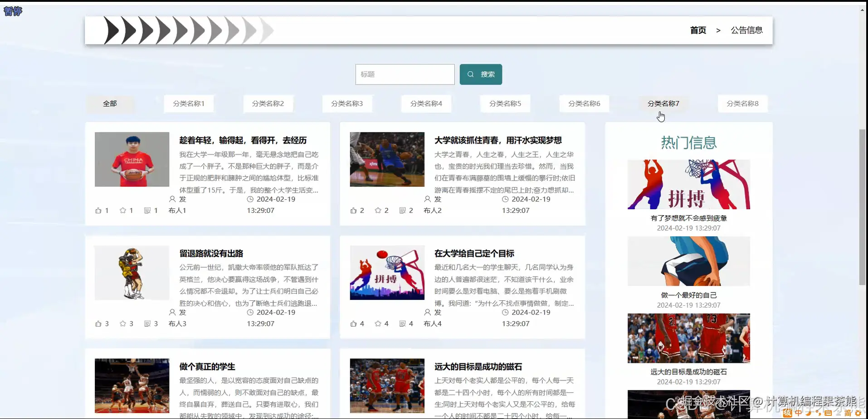Select the 分类名称5 category tab
868x419 pixels.
click(505, 104)
